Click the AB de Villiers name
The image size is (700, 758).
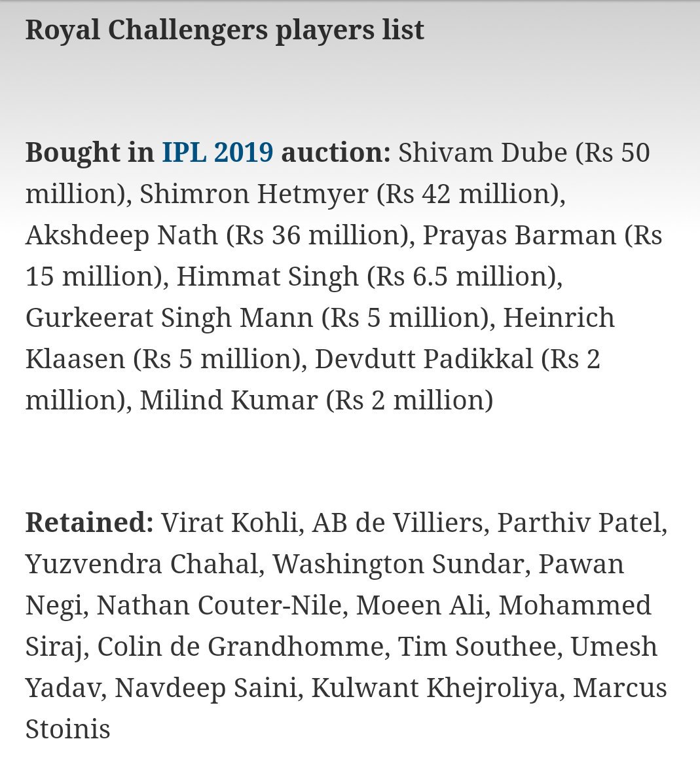click(x=397, y=523)
